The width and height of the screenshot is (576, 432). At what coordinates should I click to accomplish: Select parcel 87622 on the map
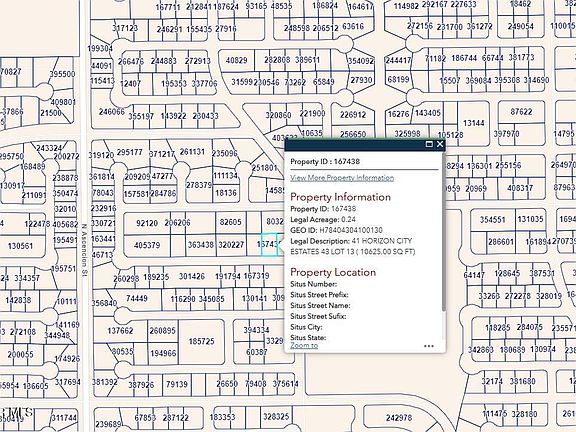coord(521,112)
